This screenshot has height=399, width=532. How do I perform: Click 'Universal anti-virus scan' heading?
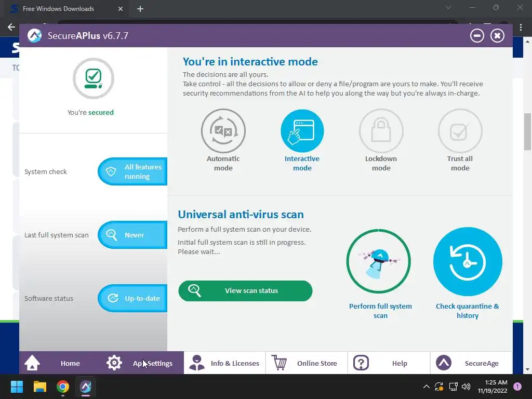coord(241,215)
